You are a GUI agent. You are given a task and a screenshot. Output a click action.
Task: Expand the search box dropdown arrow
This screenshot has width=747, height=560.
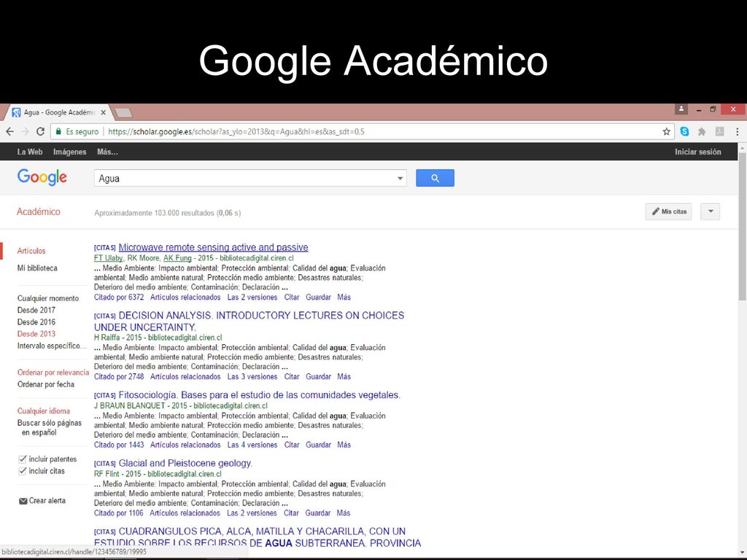(400, 179)
